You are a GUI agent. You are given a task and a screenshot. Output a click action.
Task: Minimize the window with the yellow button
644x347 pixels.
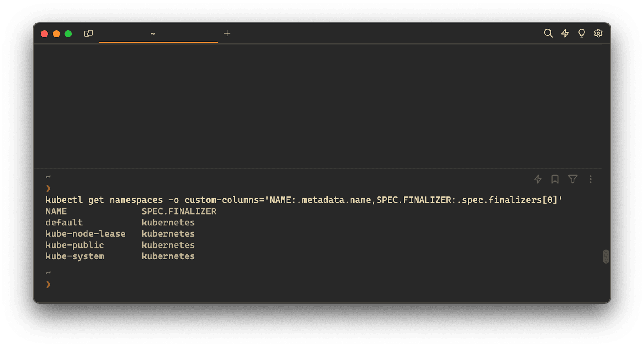(56, 34)
